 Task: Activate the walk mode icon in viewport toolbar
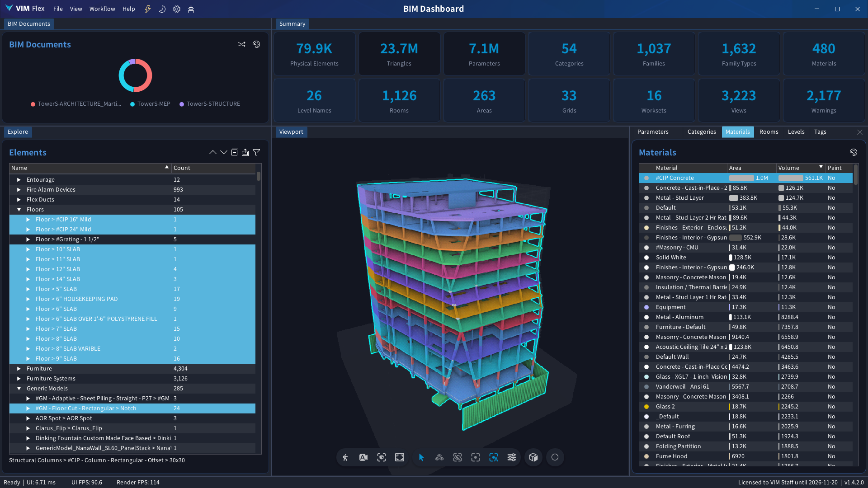(345, 457)
